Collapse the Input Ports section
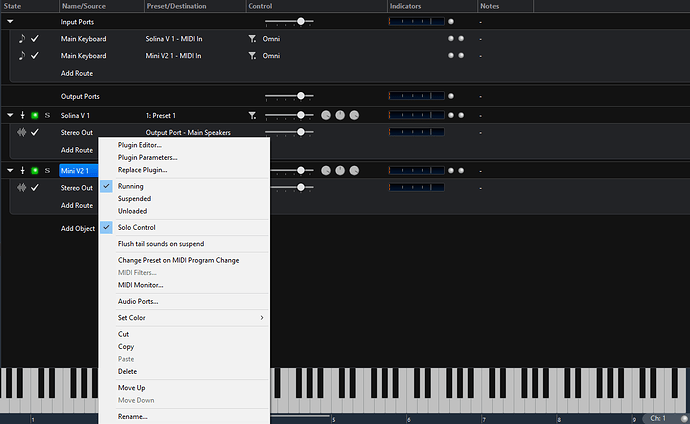Image resolution: width=690 pixels, height=424 pixels. [x=10, y=21]
